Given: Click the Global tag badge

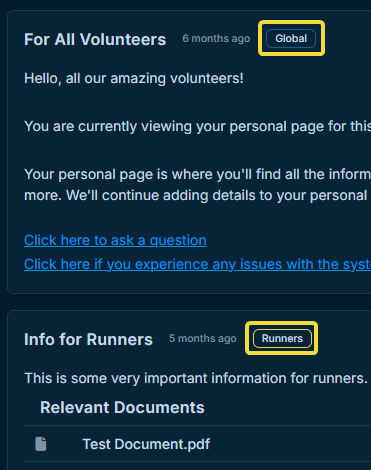Looking at the screenshot, I should pyautogui.click(x=291, y=38).
